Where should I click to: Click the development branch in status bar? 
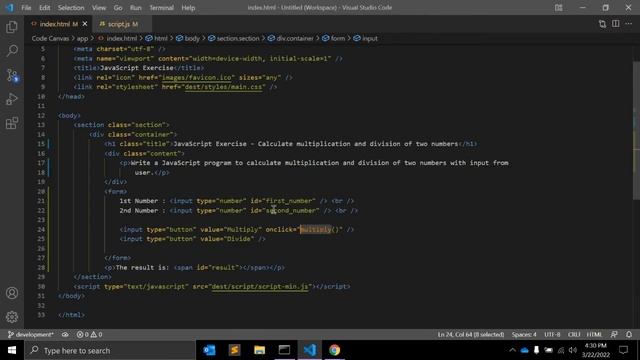click(31, 334)
